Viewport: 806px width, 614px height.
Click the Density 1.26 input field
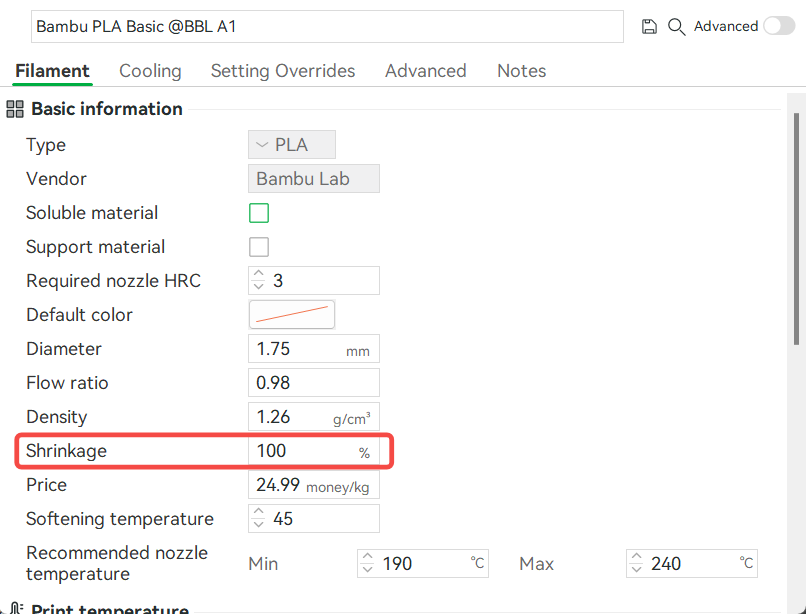(314, 417)
